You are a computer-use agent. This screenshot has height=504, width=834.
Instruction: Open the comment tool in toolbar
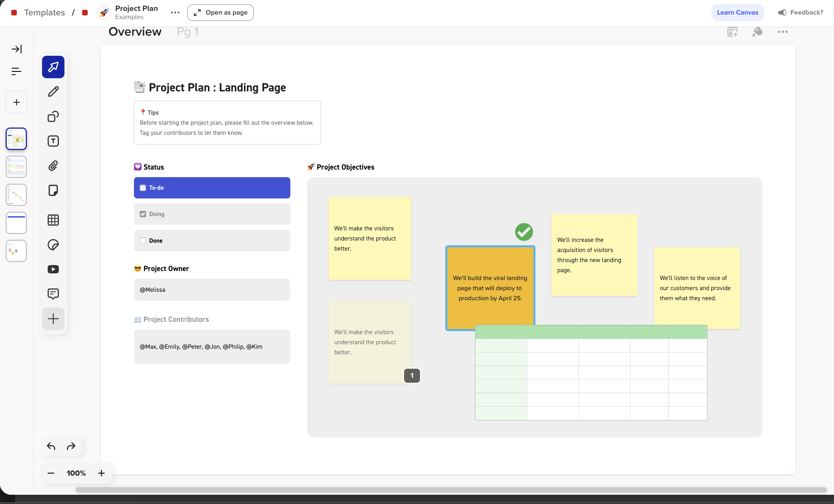point(53,293)
